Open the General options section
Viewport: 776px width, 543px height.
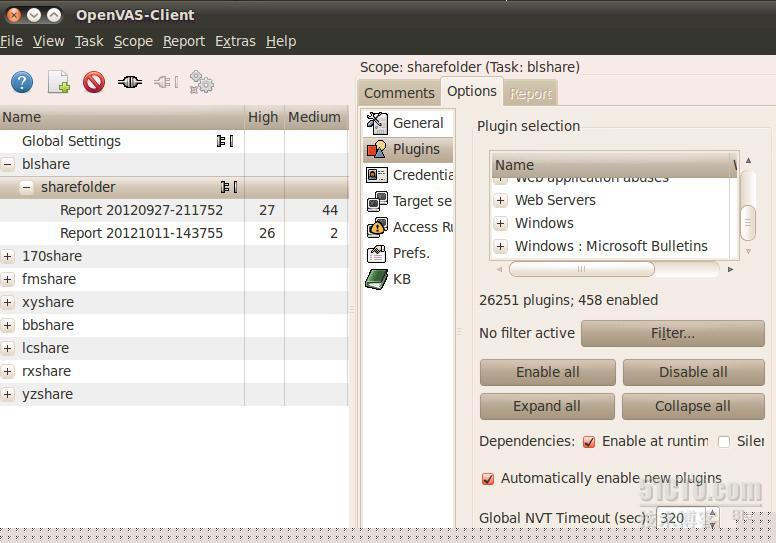(408, 123)
